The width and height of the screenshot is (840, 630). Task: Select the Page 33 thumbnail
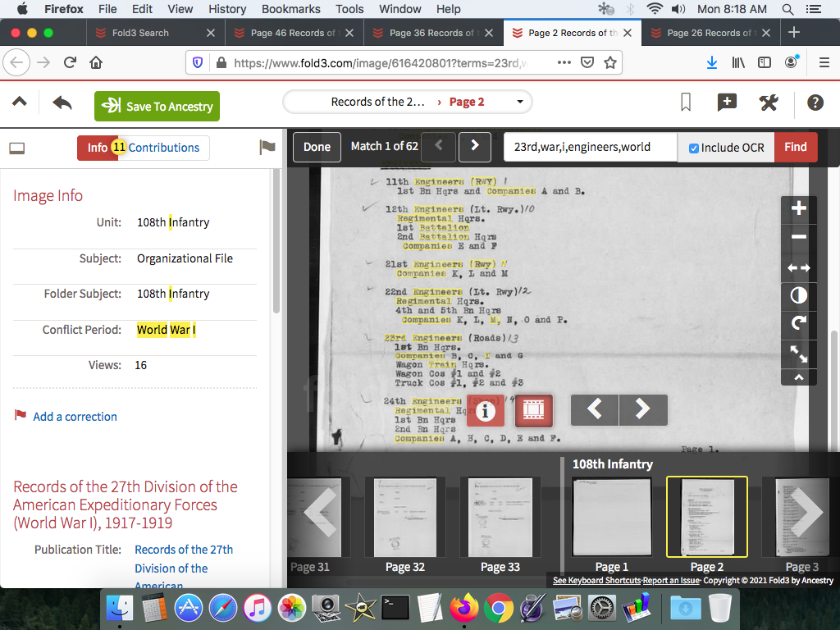click(x=500, y=517)
